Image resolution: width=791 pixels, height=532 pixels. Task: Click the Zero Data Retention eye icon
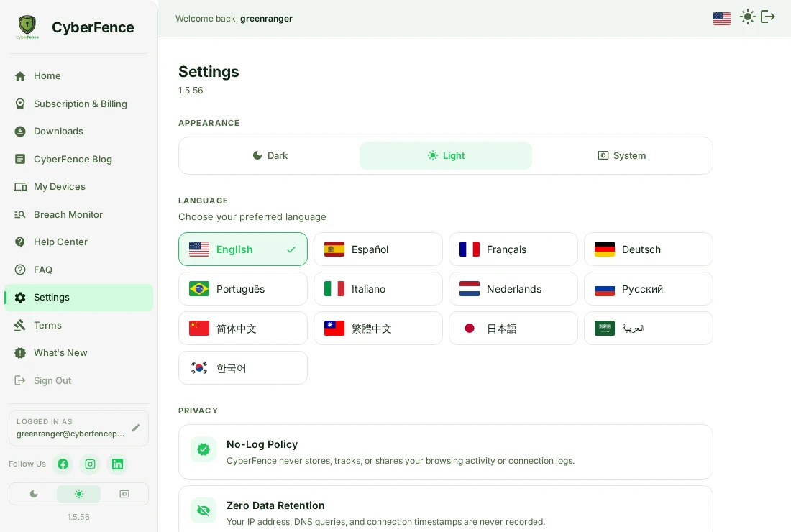point(204,510)
